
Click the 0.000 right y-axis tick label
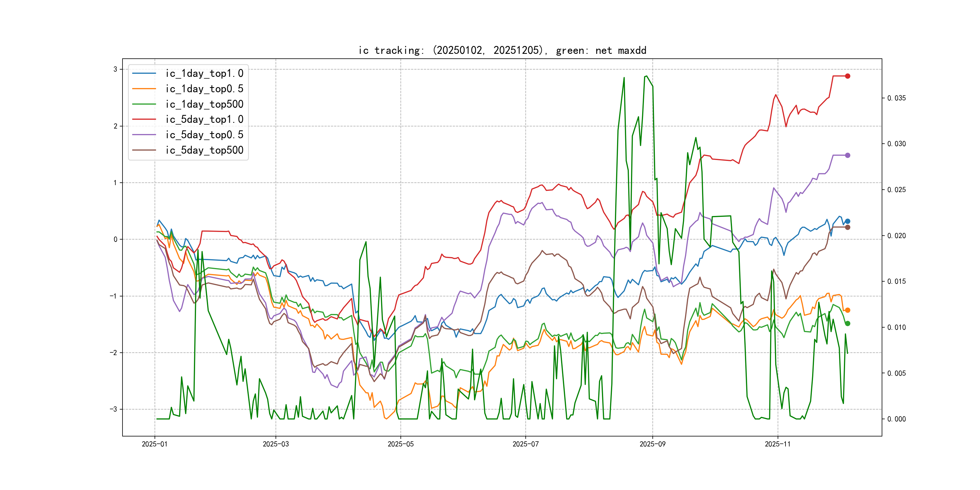[x=896, y=419]
